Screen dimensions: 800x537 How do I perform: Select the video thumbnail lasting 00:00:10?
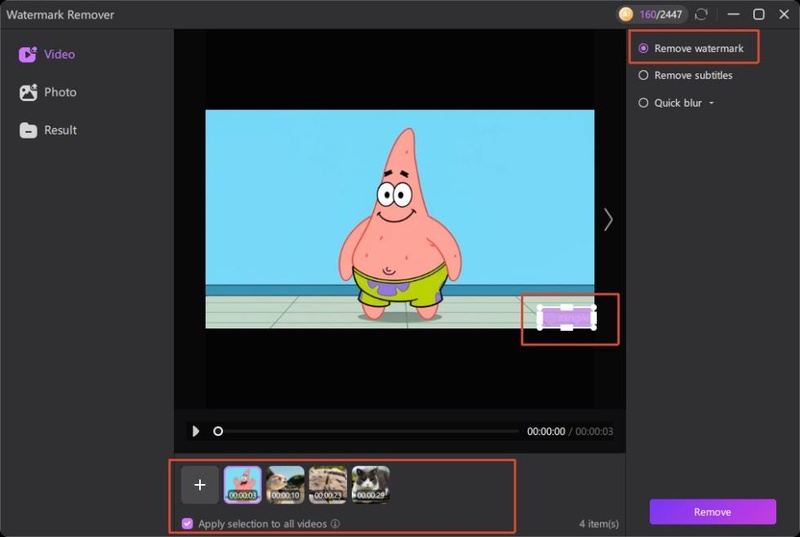285,484
